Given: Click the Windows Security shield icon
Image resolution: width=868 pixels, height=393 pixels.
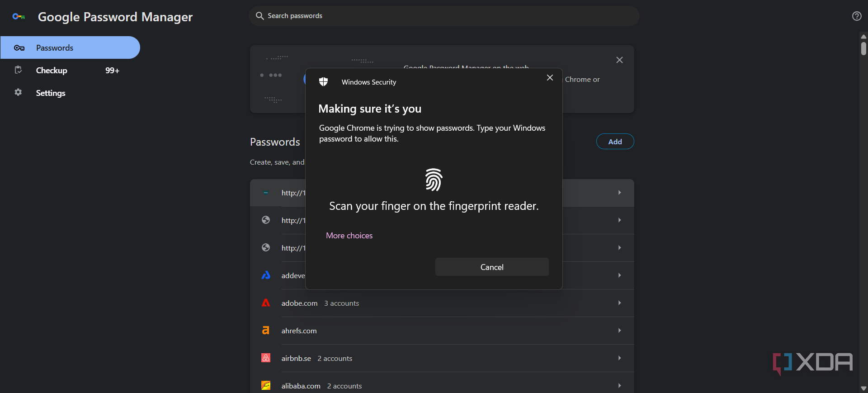Looking at the screenshot, I should 323,82.
